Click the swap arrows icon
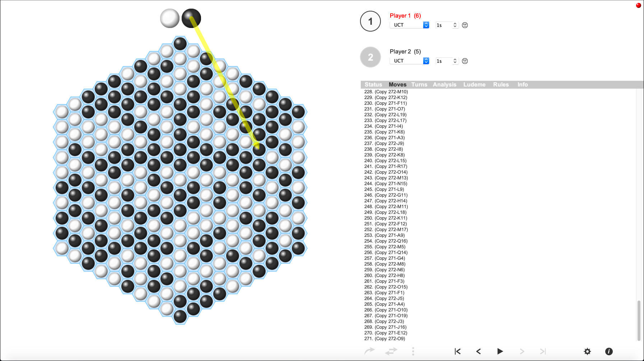Screen dimensions: 644x361 click(391, 351)
